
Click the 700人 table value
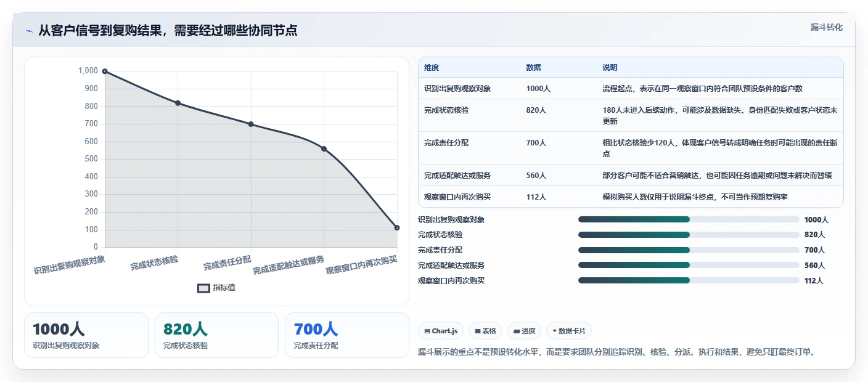pos(536,143)
